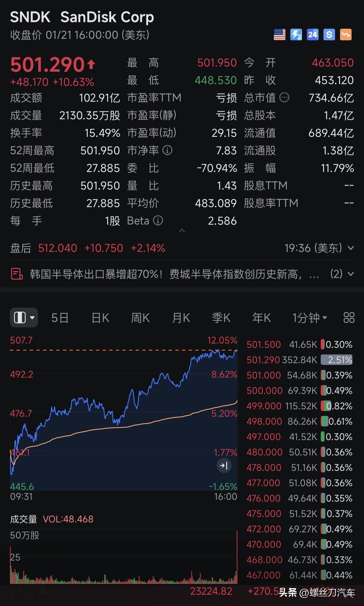Tap the turnover rate 15.49%

tap(102, 133)
